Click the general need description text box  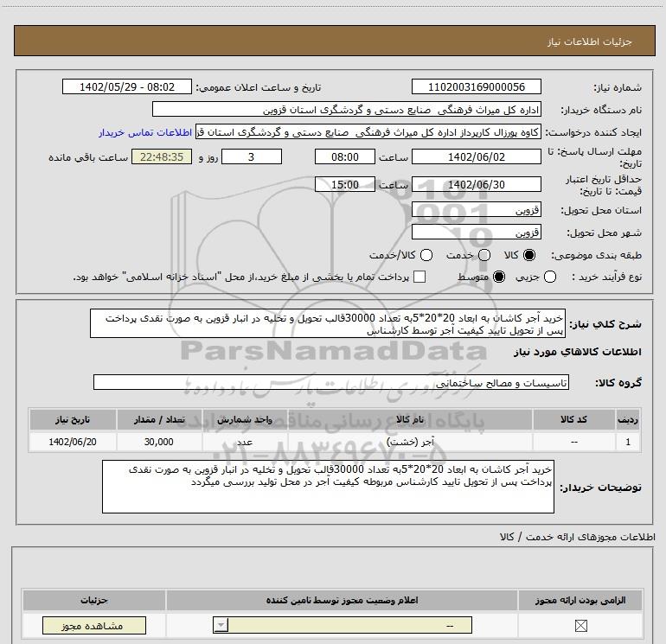click(328, 324)
